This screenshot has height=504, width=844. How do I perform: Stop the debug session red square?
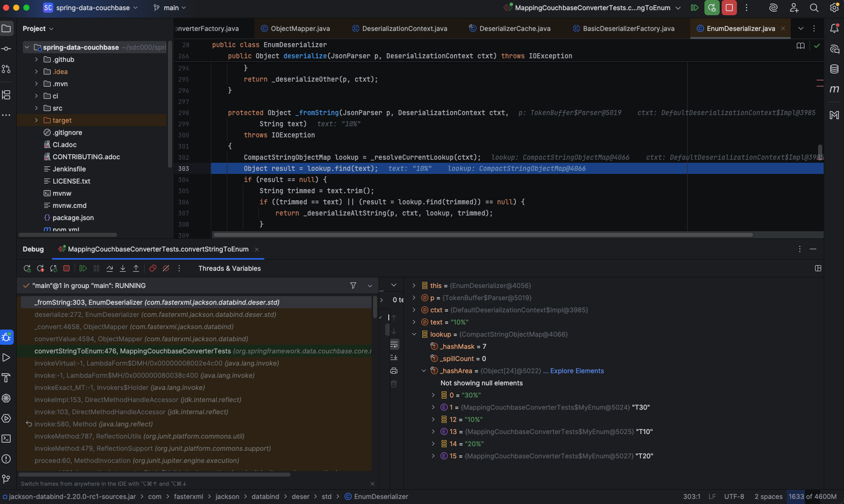click(x=66, y=268)
